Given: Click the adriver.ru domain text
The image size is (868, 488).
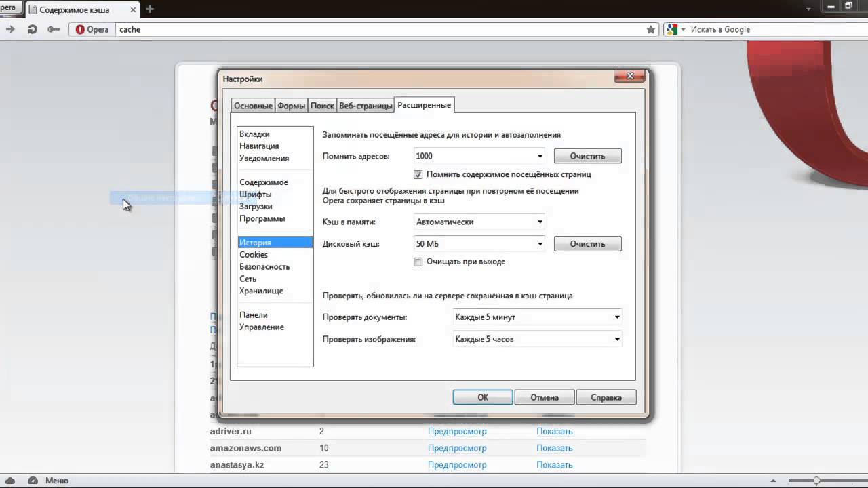Looking at the screenshot, I should coord(231,431).
